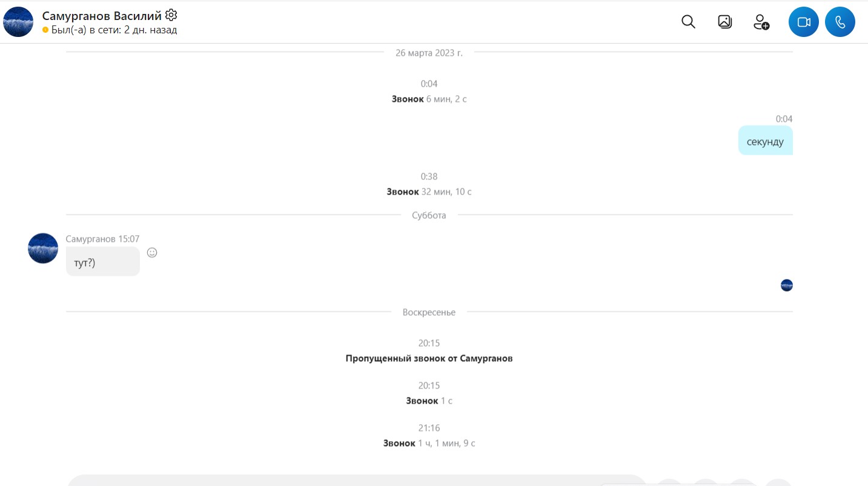The height and width of the screenshot is (486, 868).
Task: Open the add participant icon
Action: [x=761, y=22]
